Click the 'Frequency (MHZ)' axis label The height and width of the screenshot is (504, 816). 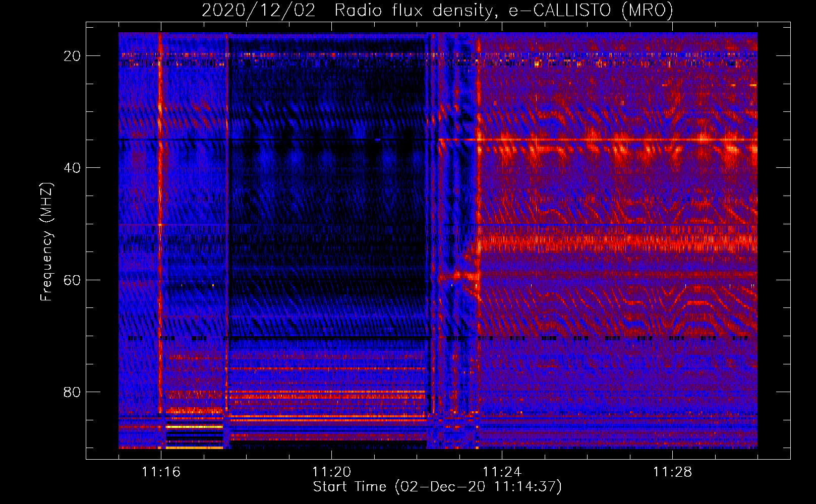(46, 242)
